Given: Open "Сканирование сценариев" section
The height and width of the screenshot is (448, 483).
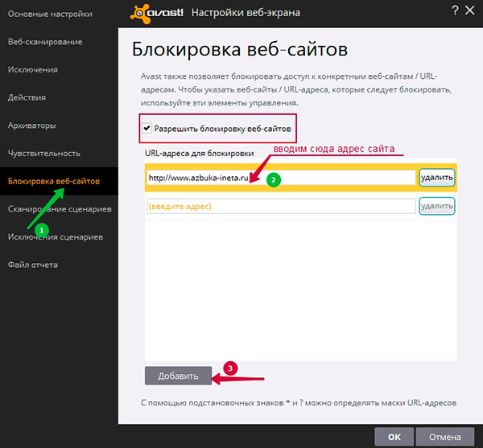Looking at the screenshot, I should coord(60,209).
